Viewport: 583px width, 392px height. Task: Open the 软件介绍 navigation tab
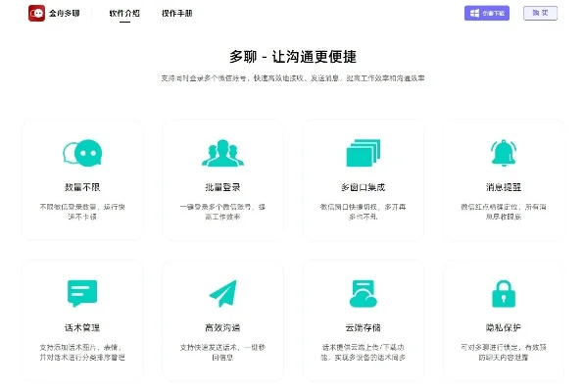coord(124,14)
